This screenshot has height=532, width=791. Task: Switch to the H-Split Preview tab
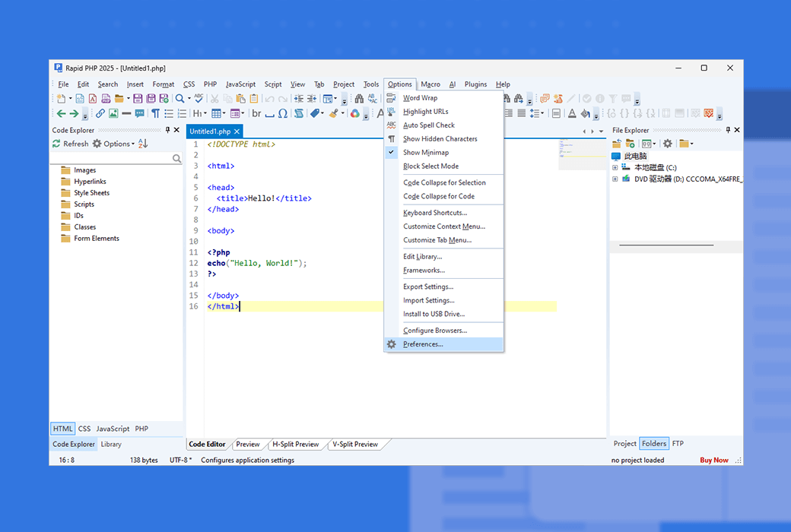[x=296, y=445]
